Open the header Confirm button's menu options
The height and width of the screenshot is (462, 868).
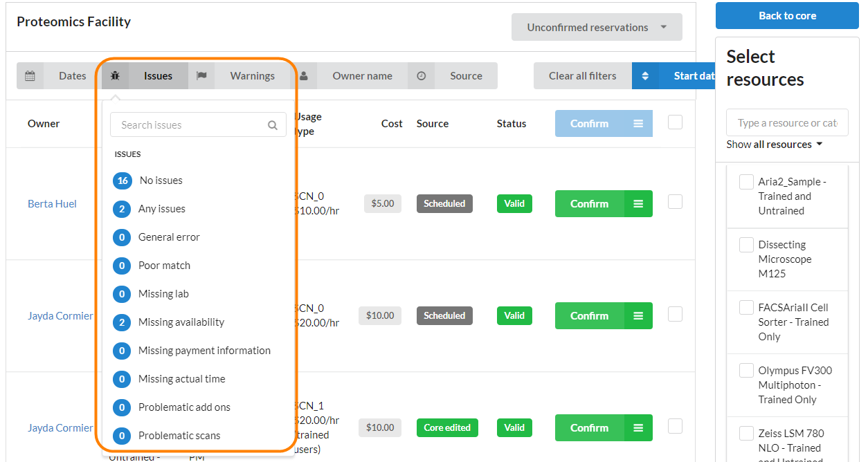tap(638, 124)
